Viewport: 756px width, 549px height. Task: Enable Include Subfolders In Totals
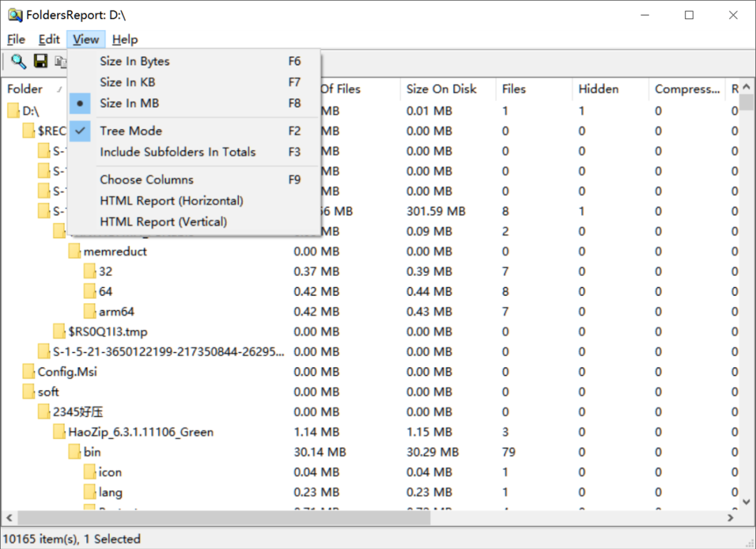pyautogui.click(x=177, y=152)
